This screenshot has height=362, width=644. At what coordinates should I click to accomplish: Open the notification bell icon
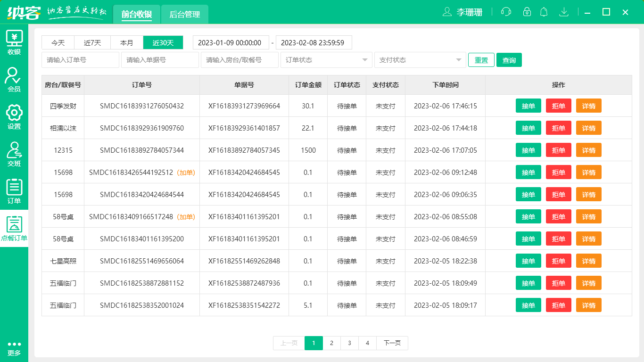(x=544, y=12)
